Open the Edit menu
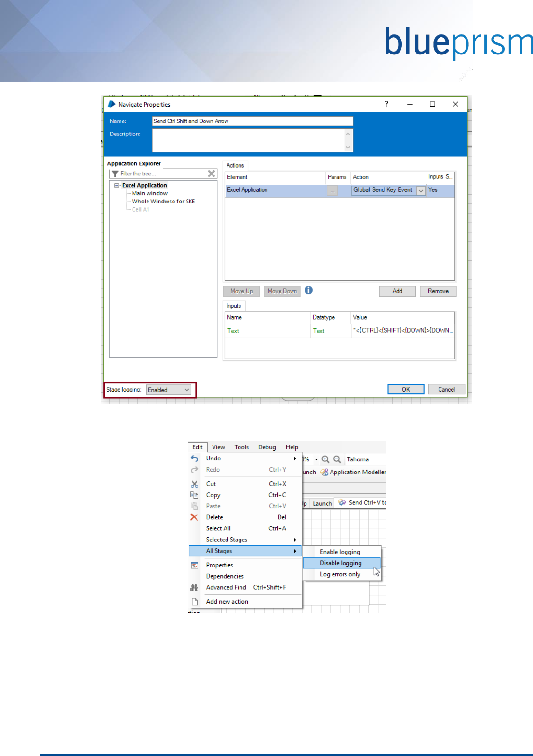Screen dimensions: 533x756 (x=198, y=447)
